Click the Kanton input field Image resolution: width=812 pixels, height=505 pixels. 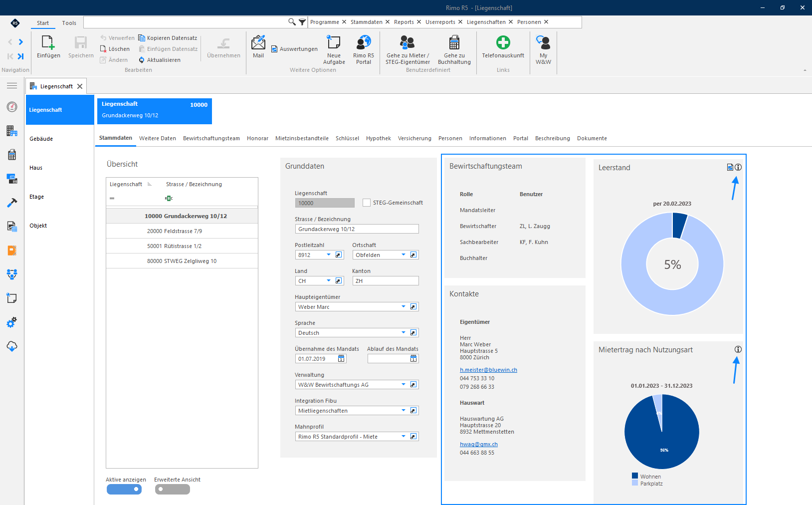[386, 281]
